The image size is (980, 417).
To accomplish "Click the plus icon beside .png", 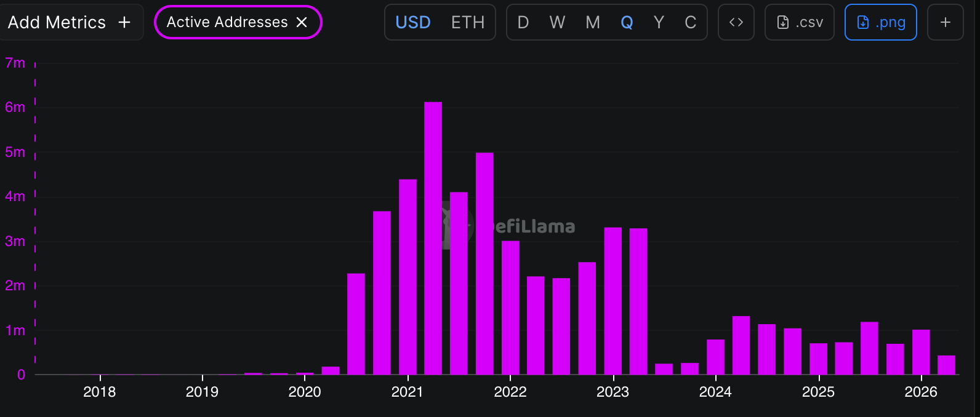I will [946, 22].
